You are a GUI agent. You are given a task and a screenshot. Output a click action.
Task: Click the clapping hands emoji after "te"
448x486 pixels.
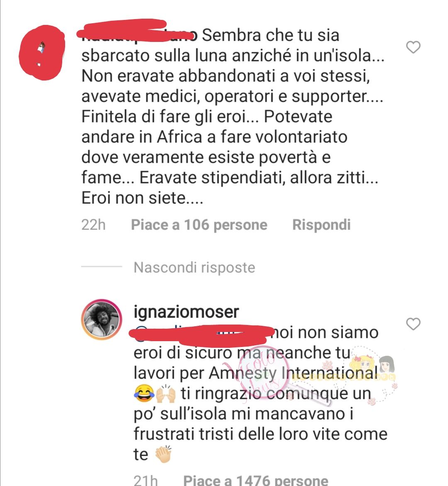[x=163, y=454]
